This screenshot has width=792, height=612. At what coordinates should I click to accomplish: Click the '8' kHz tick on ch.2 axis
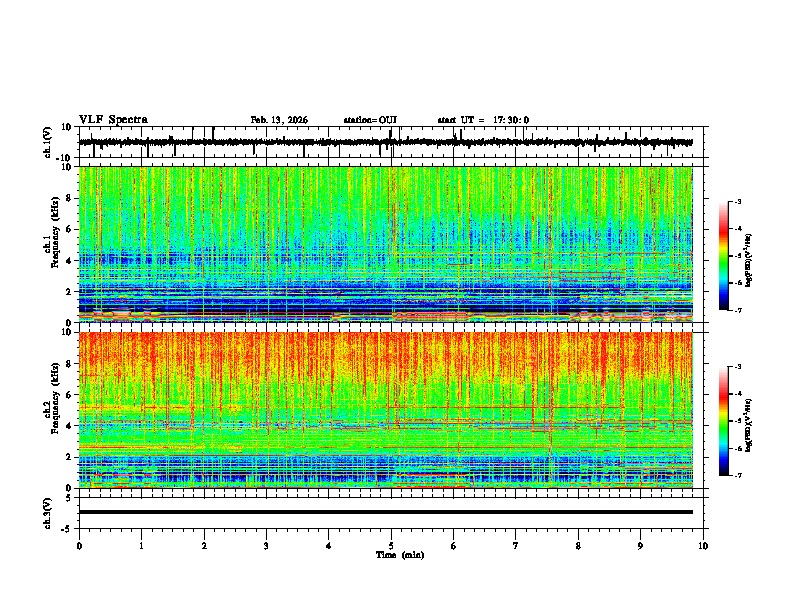[69, 364]
